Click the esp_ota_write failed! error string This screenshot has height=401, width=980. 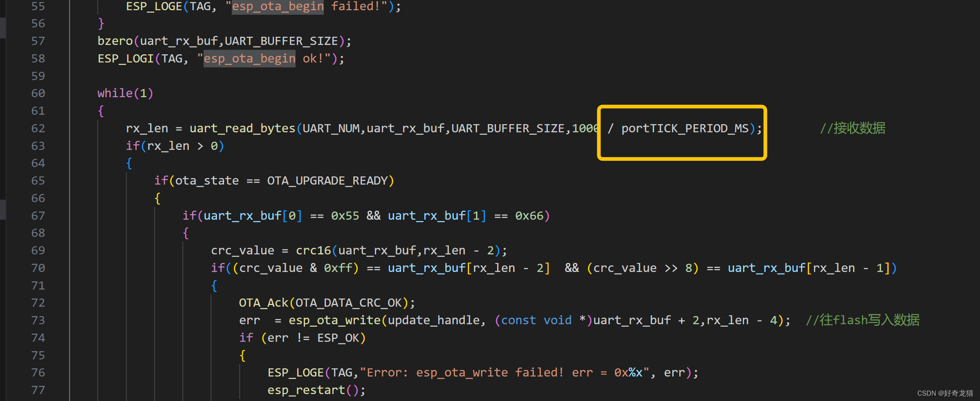point(504,373)
